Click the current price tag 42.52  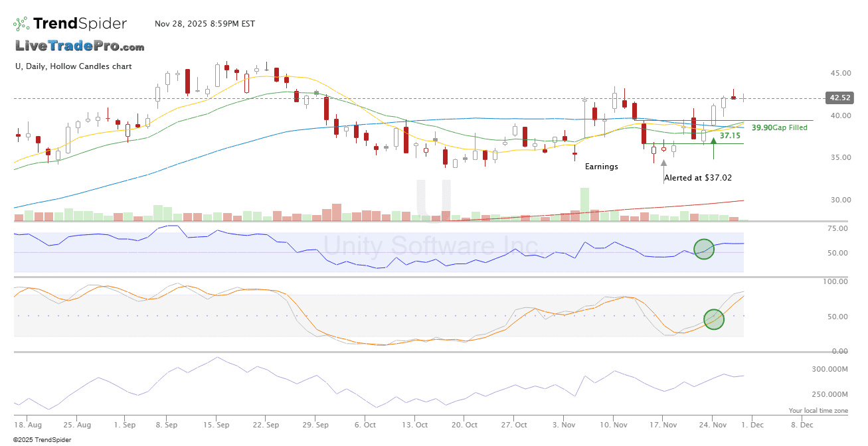pos(837,98)
